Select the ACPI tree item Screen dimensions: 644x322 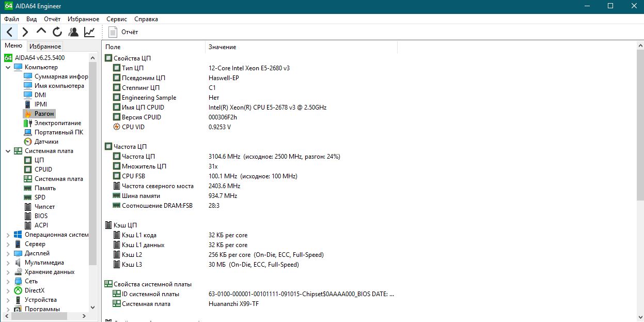click(41, 225)
